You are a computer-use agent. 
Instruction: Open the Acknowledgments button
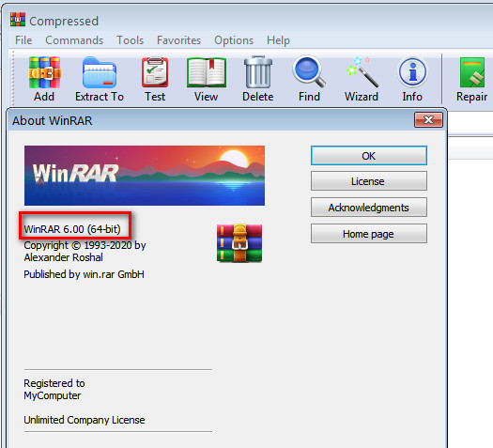(369, 208)
